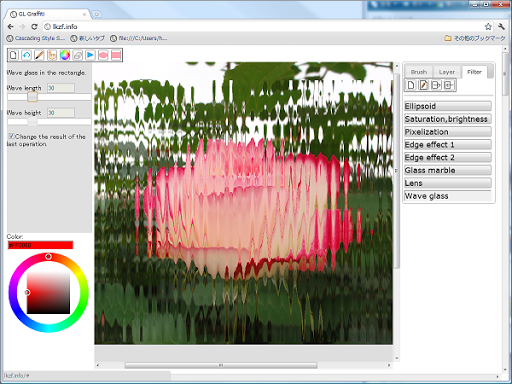Bookmark the page with the star icon
This screenshot has width=512, height=384.
click(488, 27)
